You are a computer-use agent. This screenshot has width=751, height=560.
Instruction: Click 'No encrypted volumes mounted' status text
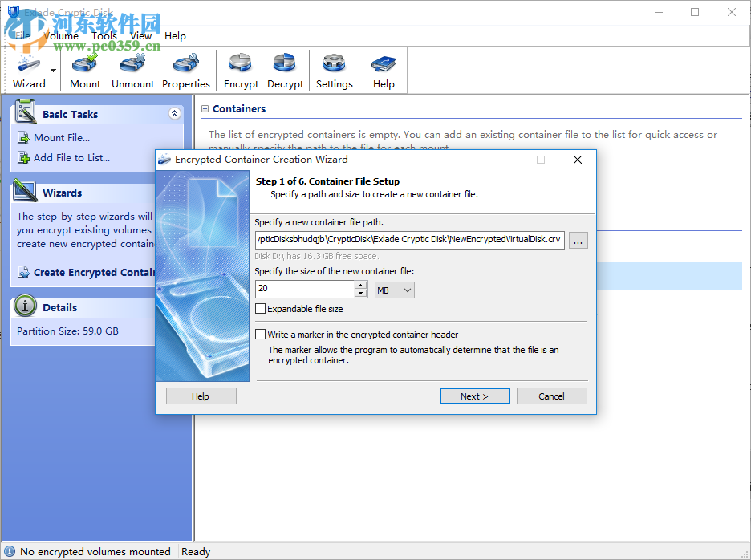point(95,552)
